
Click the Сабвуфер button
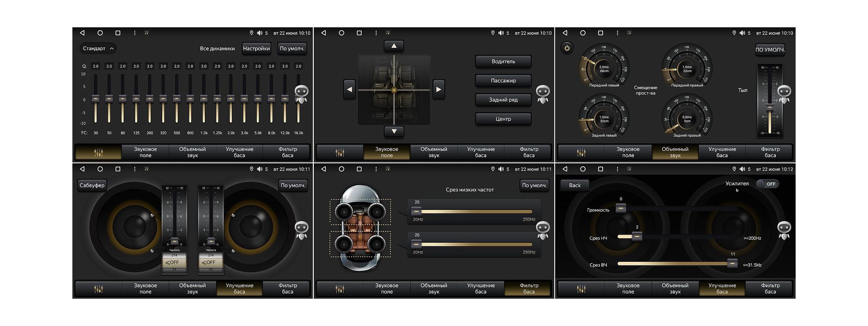pos(92,185)
